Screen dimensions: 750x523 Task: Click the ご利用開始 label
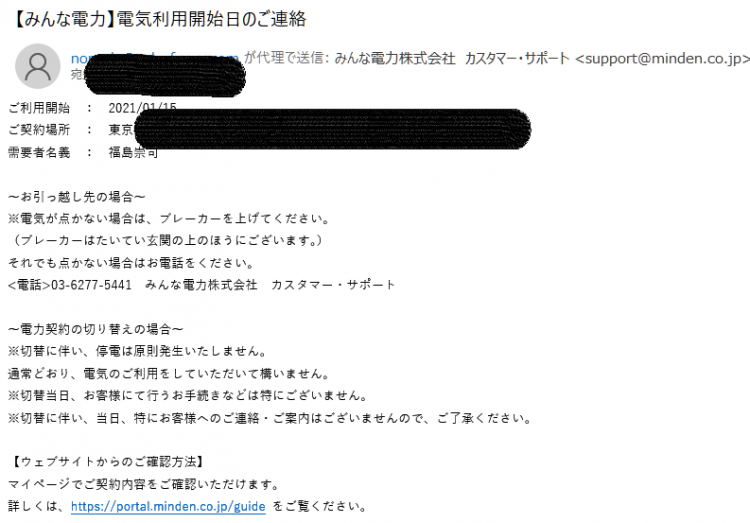[39, 108]
